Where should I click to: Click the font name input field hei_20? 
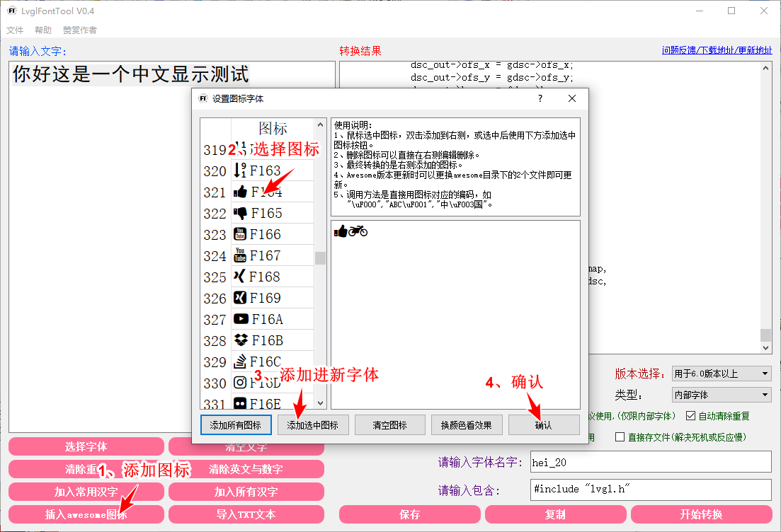point(650,462)
